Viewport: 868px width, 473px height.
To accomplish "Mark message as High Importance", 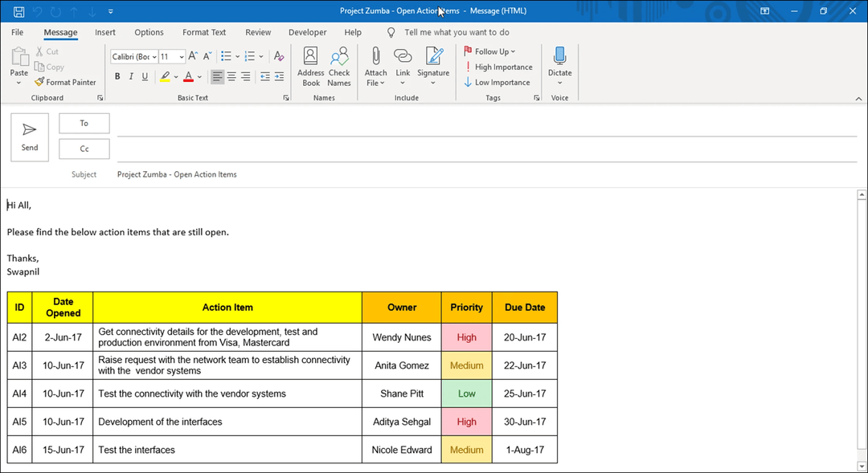I will pos(498,67).
